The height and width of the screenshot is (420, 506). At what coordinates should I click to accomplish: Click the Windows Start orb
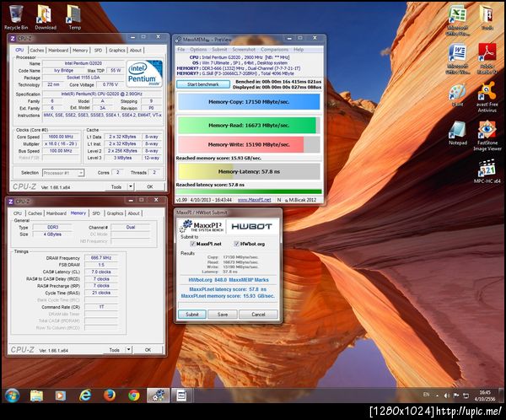(12, 396)
